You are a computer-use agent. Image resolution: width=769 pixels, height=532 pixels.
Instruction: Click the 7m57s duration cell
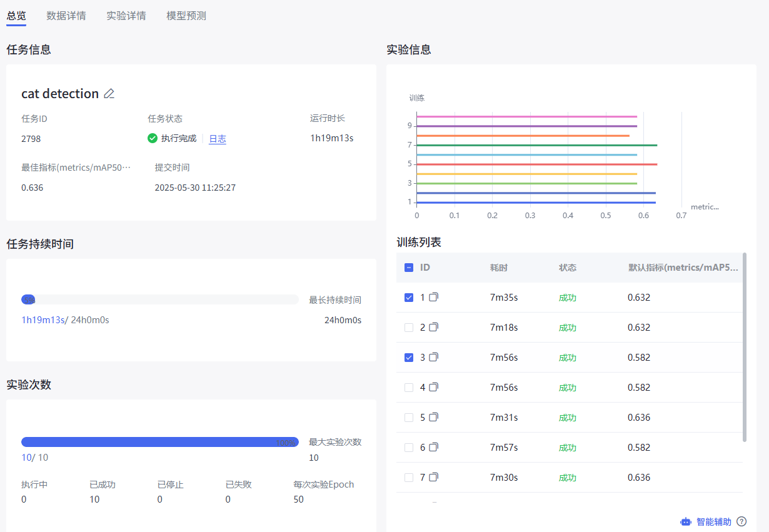pyautogui.click(x=504, y=448)
